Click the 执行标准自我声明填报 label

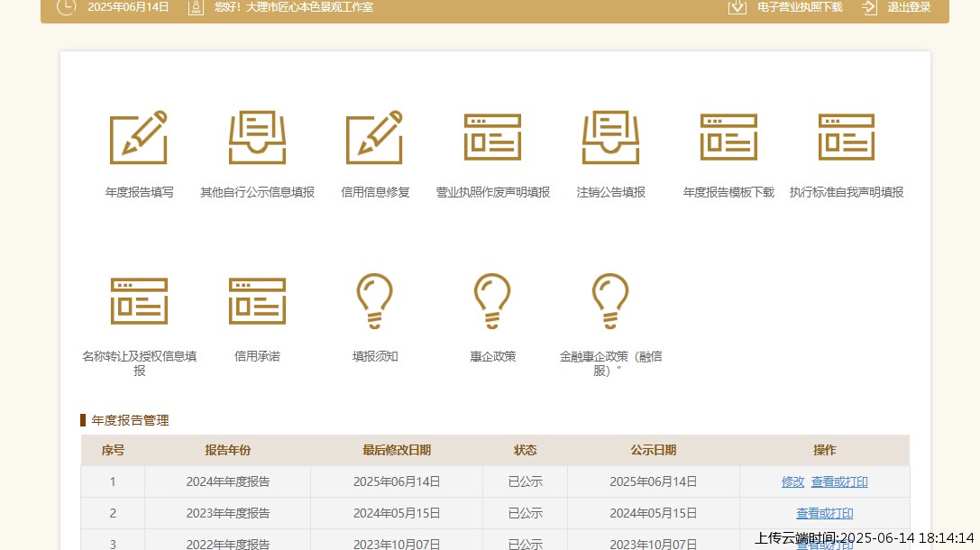pyautogui.click(x=847, y=193)
